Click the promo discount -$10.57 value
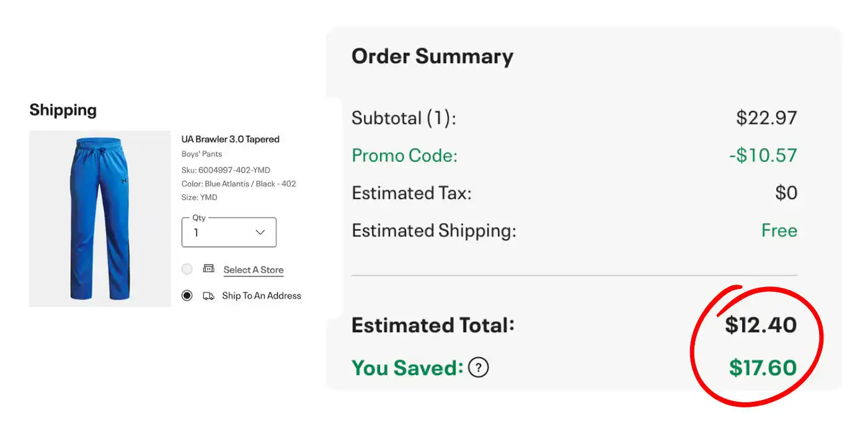 [x=763, y=155]
